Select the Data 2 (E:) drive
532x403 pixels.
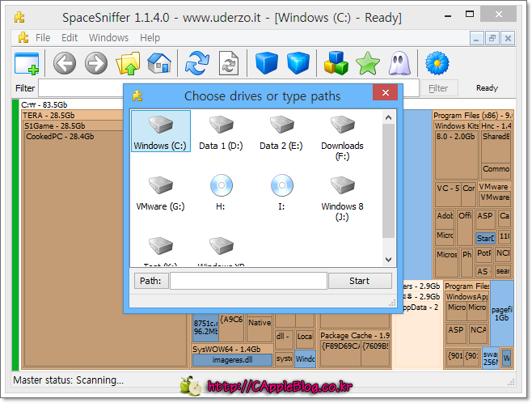(281, 133)
